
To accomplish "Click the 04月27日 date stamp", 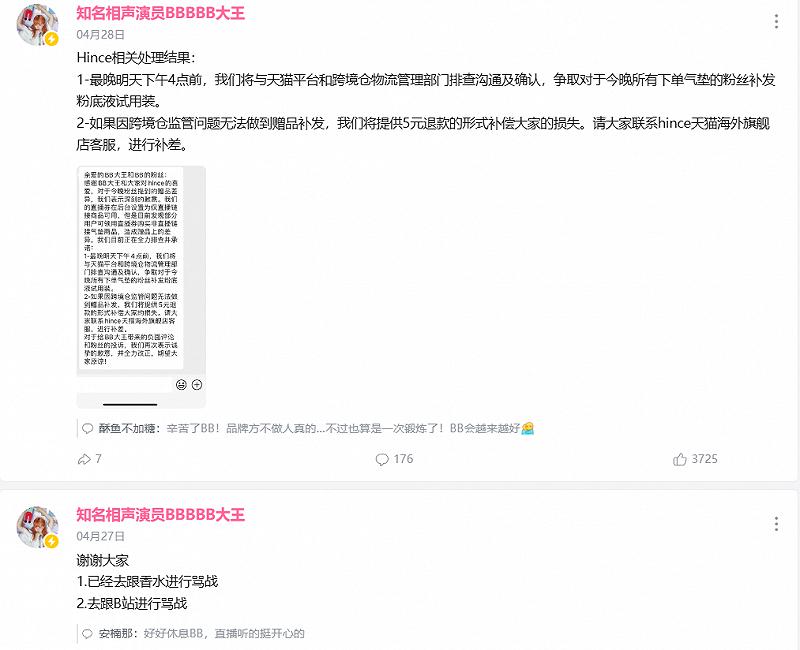I will click(x=101, y=536).
